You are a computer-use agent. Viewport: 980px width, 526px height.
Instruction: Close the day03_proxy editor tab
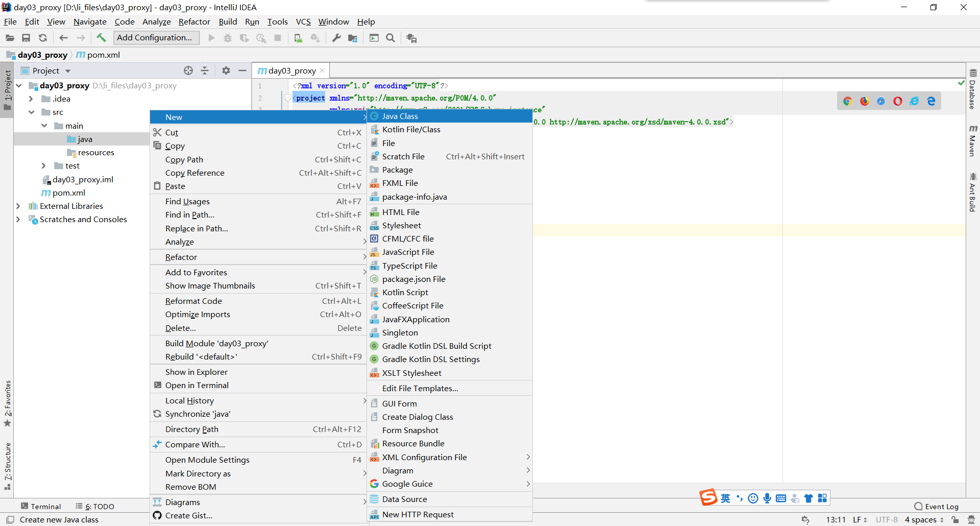[x=322, y=70]
